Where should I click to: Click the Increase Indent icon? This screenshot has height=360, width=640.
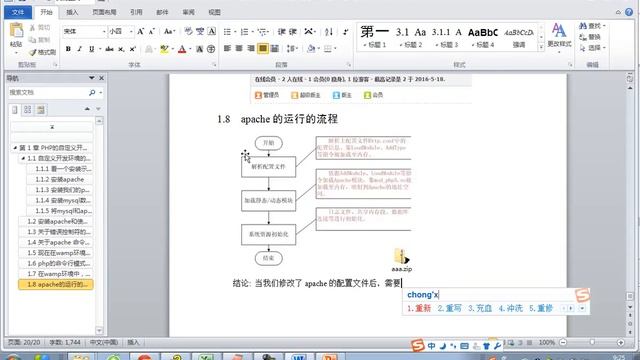(x=293, y=31)
